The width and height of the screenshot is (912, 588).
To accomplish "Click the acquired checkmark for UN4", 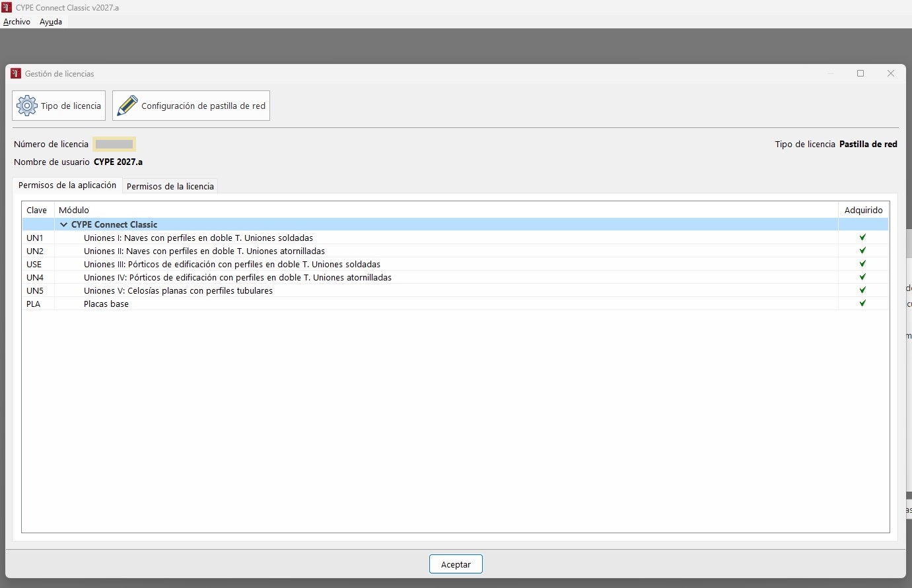I will click(862, 277).
